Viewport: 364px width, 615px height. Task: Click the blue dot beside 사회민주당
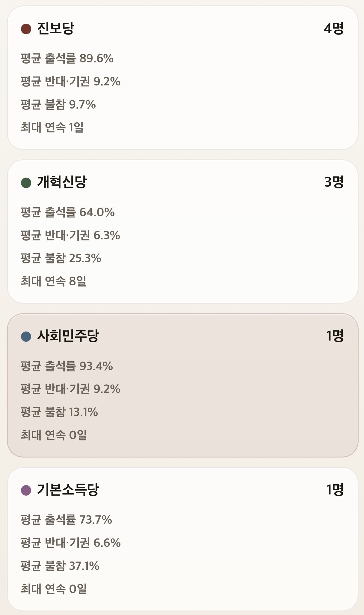[26, 336]
